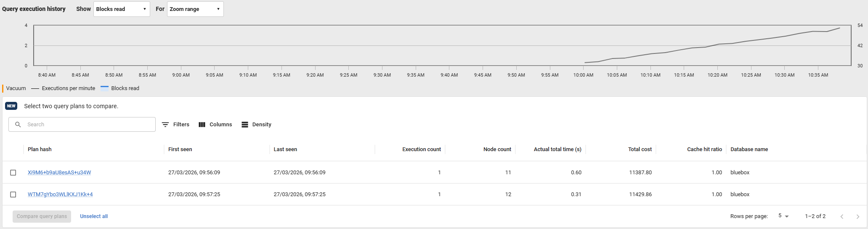Open plan Xi9M6+b9aU8esAS+u34W link
This screenshot has width=868, height=229.
coord(59,173)
